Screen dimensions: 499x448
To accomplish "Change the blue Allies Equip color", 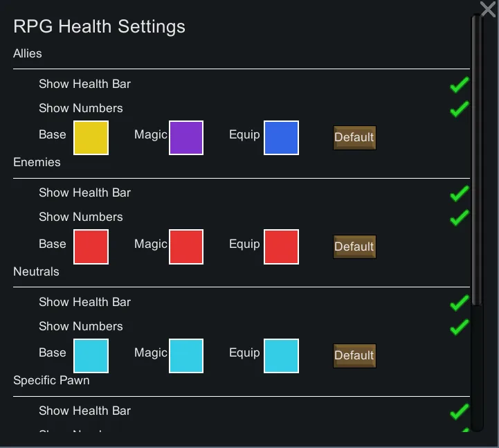I will 281,138.
